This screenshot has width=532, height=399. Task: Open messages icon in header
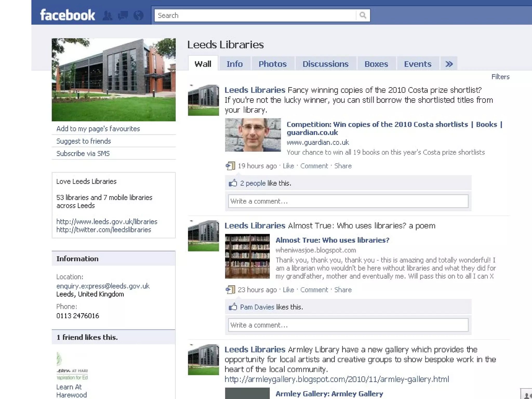click(x=123, y=16)
